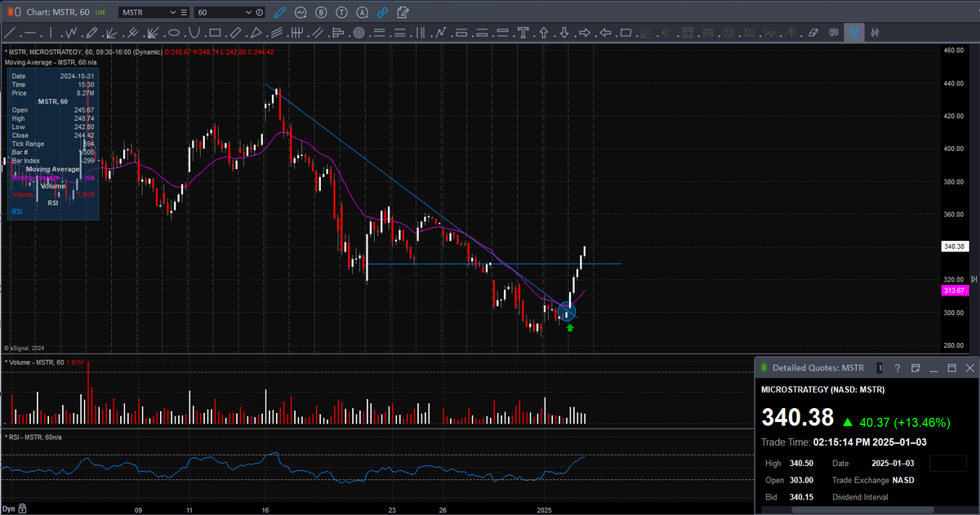The width and height of the screenshot is (980, 515).
Task: Select the blue pencil drawing tool
Action: (x=280, y=12)
